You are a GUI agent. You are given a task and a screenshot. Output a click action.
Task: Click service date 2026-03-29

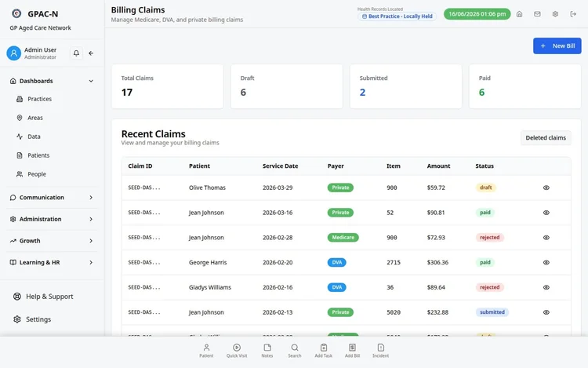coord(278,188)
